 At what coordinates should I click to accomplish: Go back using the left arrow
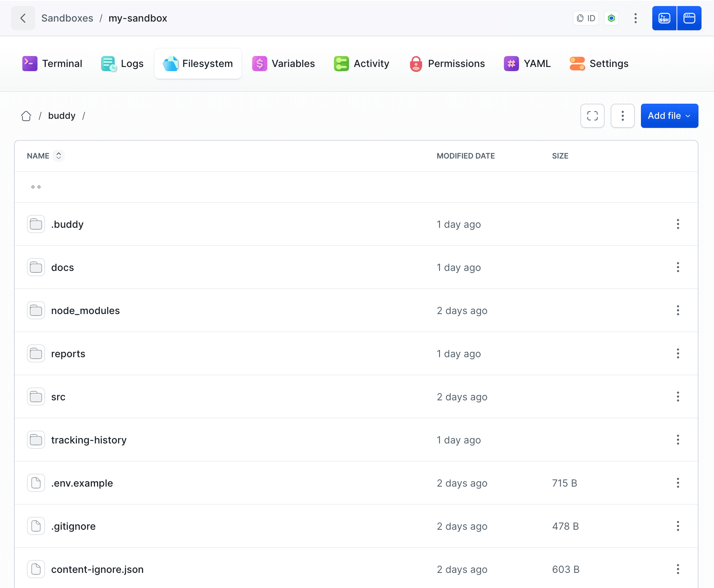pos(23,18)
